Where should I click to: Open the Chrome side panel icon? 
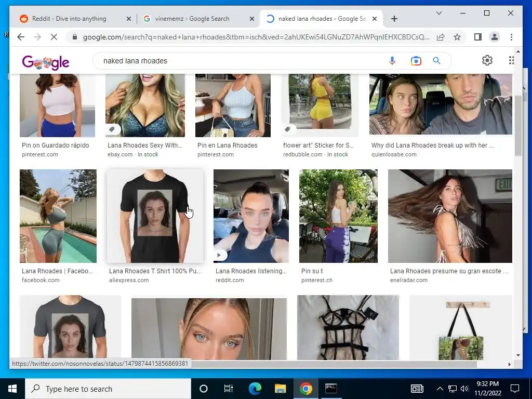point(478,37)
